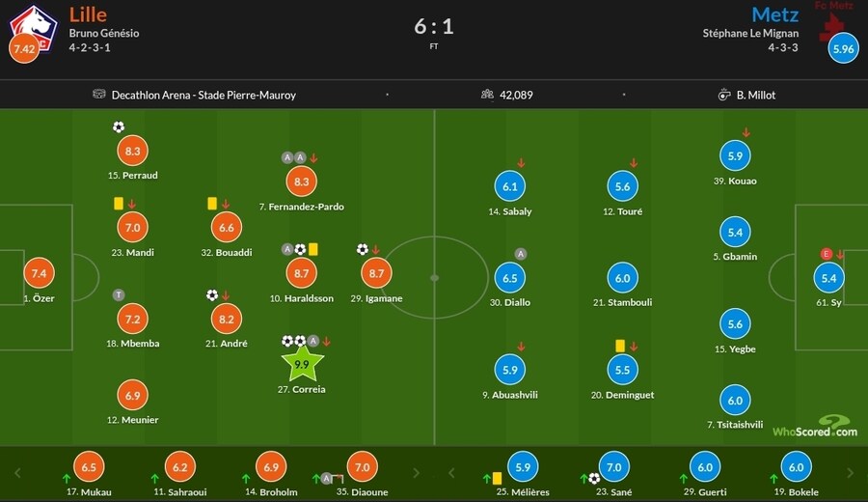Click the FC Metz club crest
Screen dimensions: 868x502
833,21
